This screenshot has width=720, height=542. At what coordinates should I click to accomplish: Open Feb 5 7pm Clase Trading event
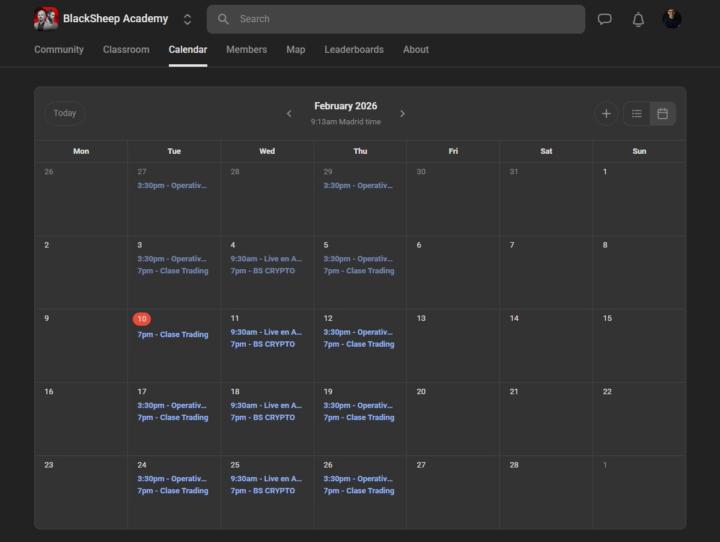tap(359, 271)
